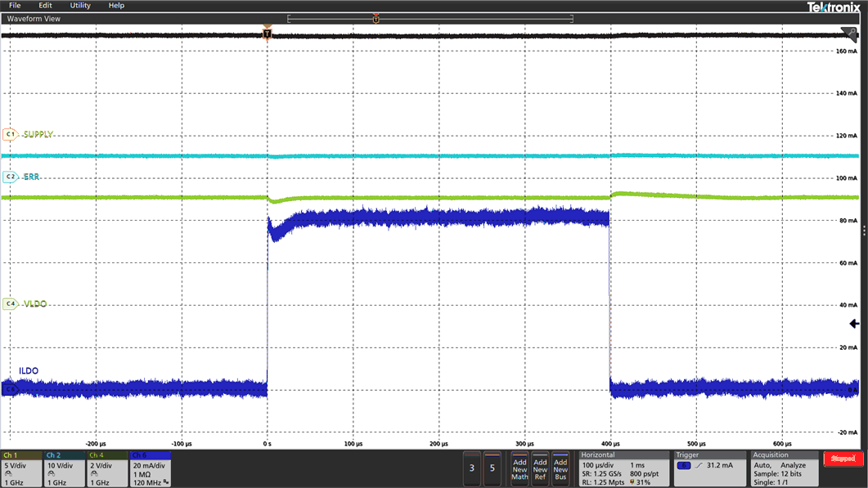Open the Ch 1 channel badge settings
The image size is (868, 488).
tap(20, 470)
